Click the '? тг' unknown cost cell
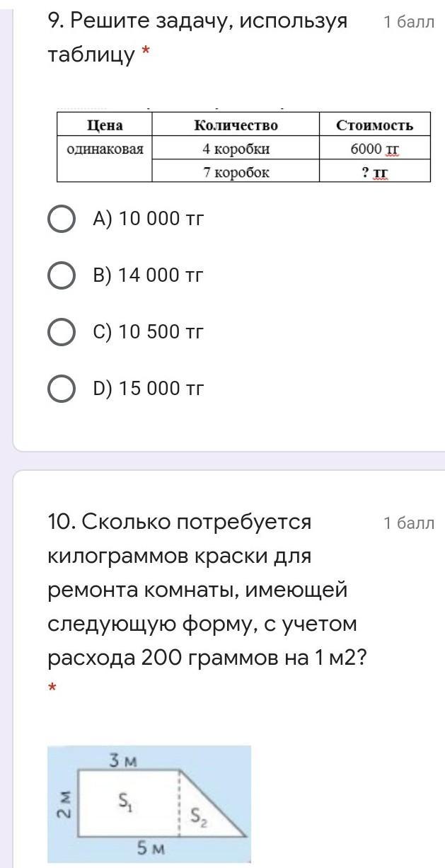Viewport: 445px width, 868px height. pos(374,171)
